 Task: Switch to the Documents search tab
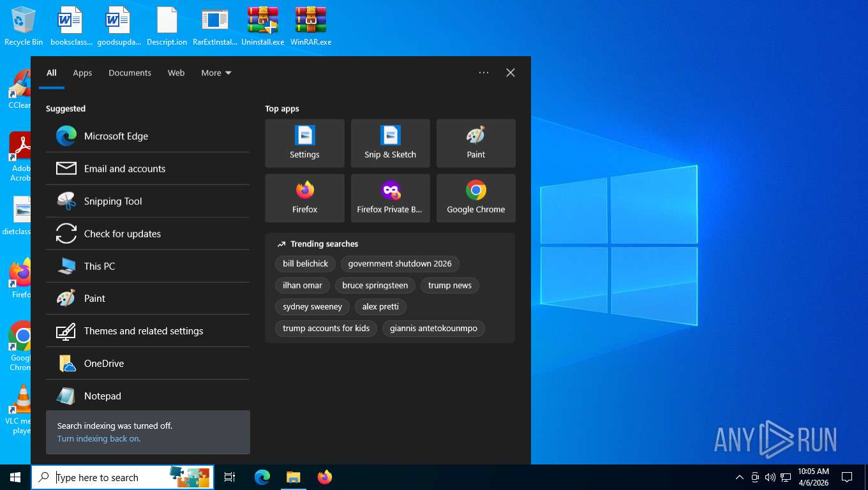click(x=130, y=73)
